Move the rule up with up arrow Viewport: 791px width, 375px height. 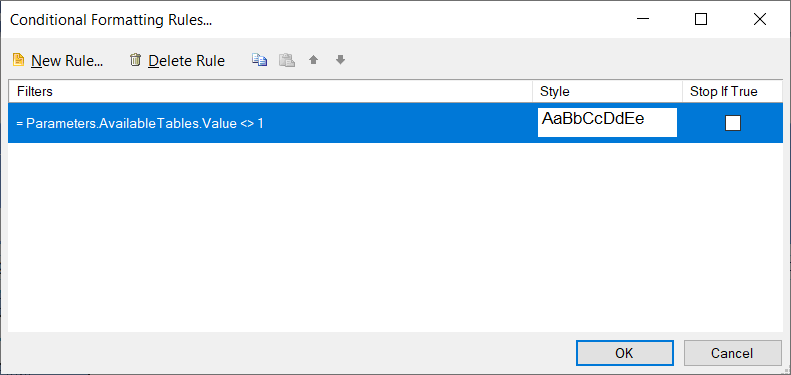click(x=314, y=60)
